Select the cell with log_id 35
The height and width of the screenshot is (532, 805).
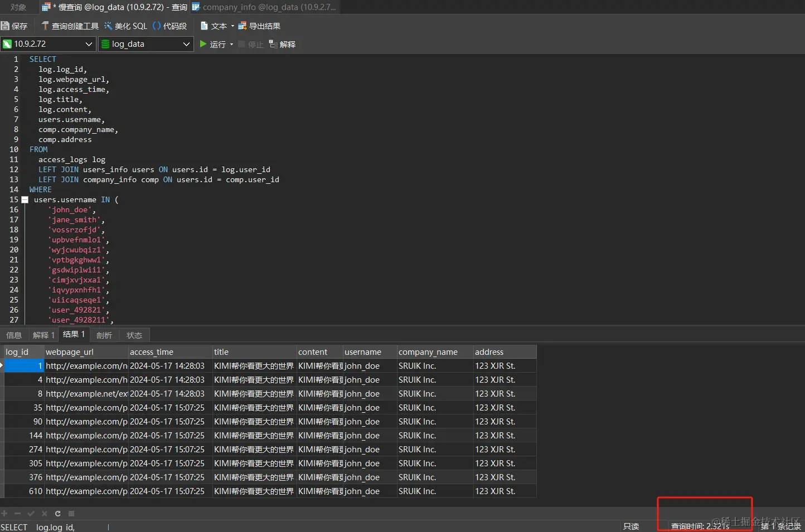coord(24,408)
